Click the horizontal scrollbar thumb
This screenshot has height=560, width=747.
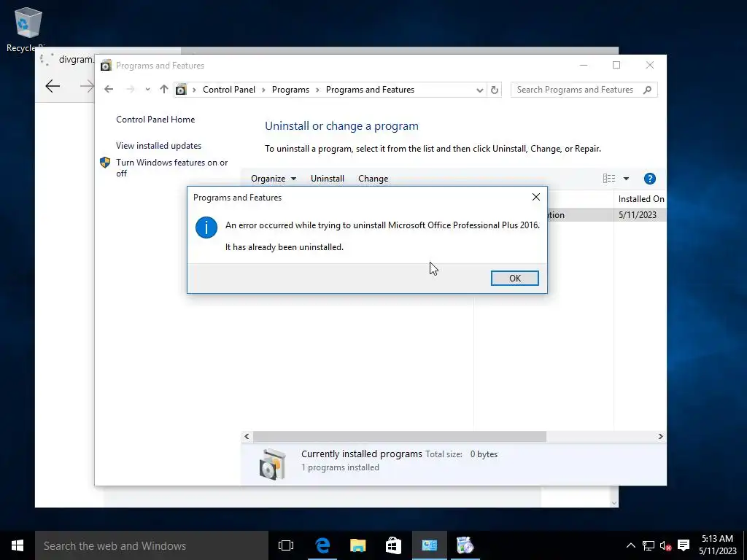[x=399, y=436]
